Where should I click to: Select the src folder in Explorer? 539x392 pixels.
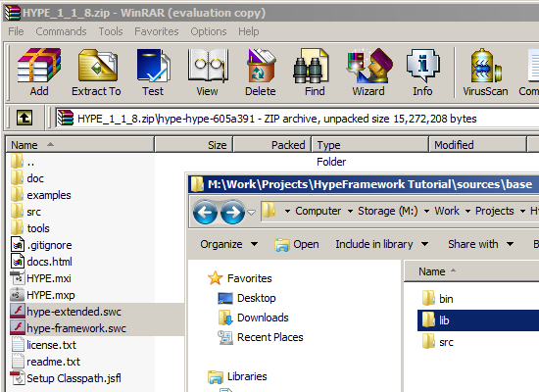click(x=438, y=342)
